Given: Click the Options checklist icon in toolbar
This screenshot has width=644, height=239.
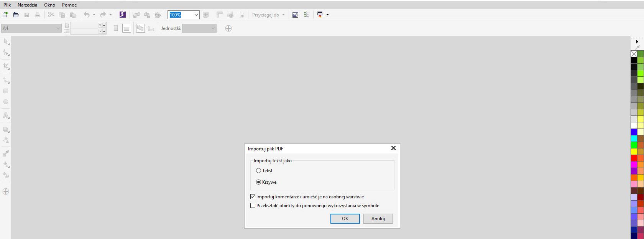Looking at the screenshot, I should [306, 15].
